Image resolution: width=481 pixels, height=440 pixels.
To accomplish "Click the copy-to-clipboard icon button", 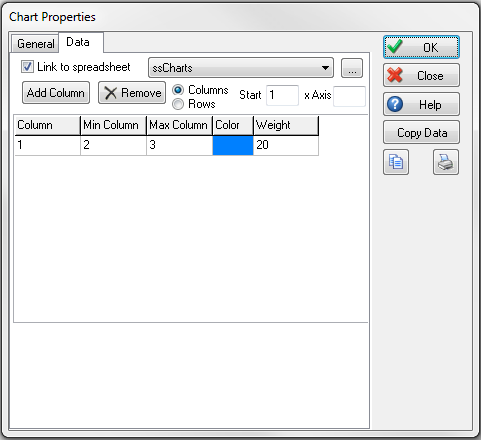I will point(396,162).
